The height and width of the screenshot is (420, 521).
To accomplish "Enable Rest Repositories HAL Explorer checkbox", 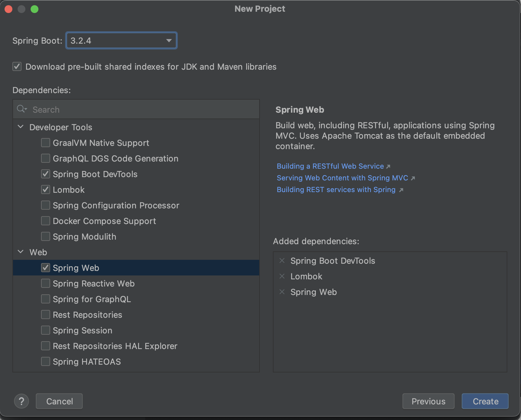I will click(x=46, y=346).
